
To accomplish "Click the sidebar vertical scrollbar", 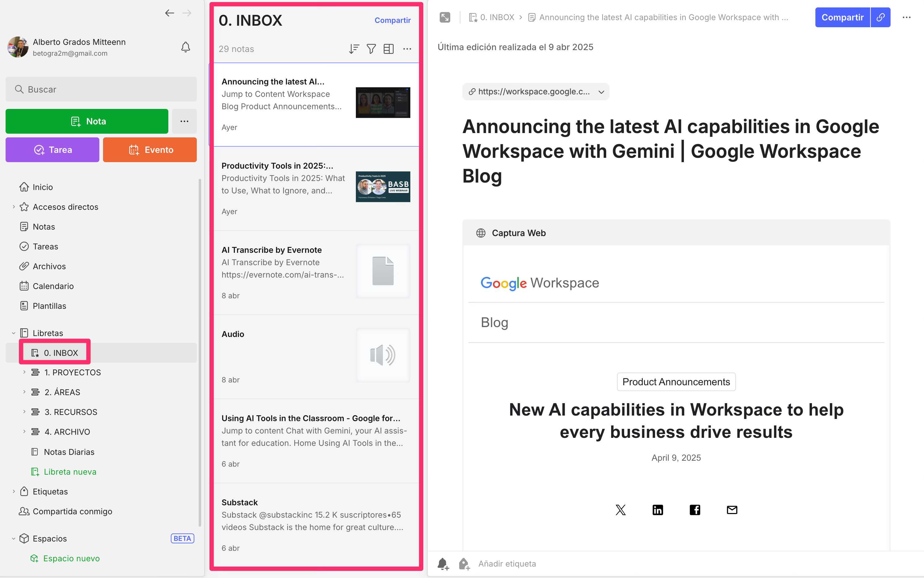I will click(200, 352).
